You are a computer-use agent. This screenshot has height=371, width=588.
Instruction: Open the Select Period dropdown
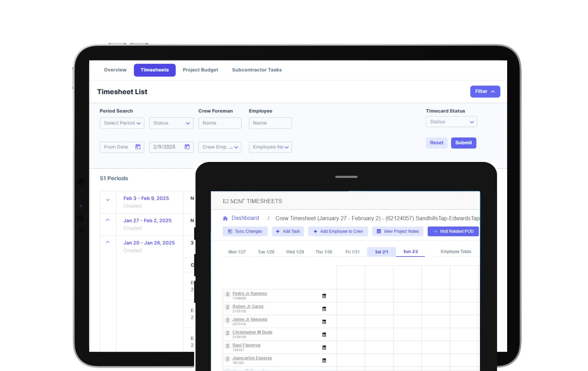click(x=122, y=123)
